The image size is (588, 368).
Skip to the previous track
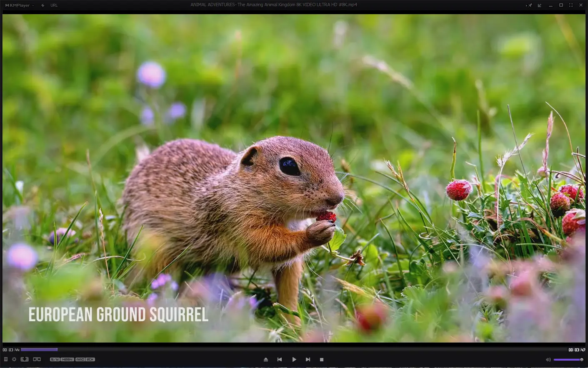[x=280, y=359]
